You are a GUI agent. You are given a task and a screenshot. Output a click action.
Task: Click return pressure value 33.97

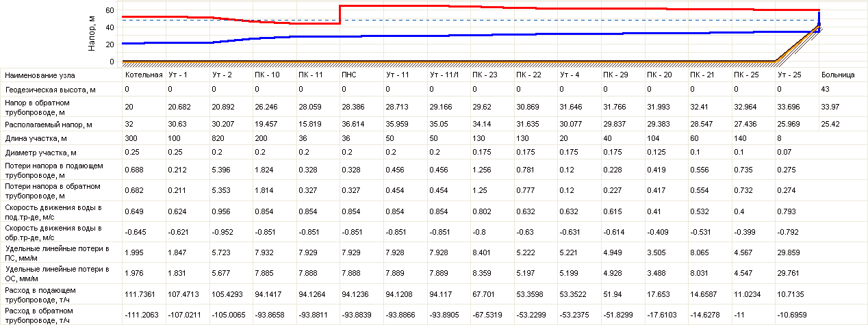[832, 107]
